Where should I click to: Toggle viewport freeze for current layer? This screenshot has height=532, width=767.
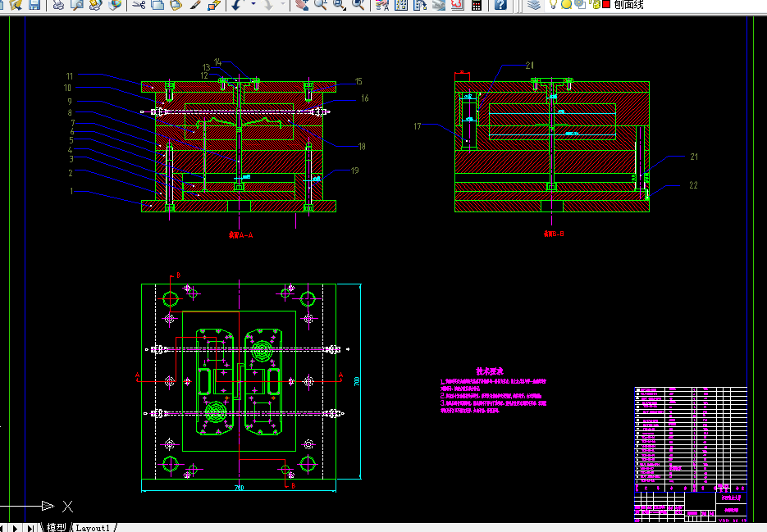pyautogui.click(x=580, y=4)
